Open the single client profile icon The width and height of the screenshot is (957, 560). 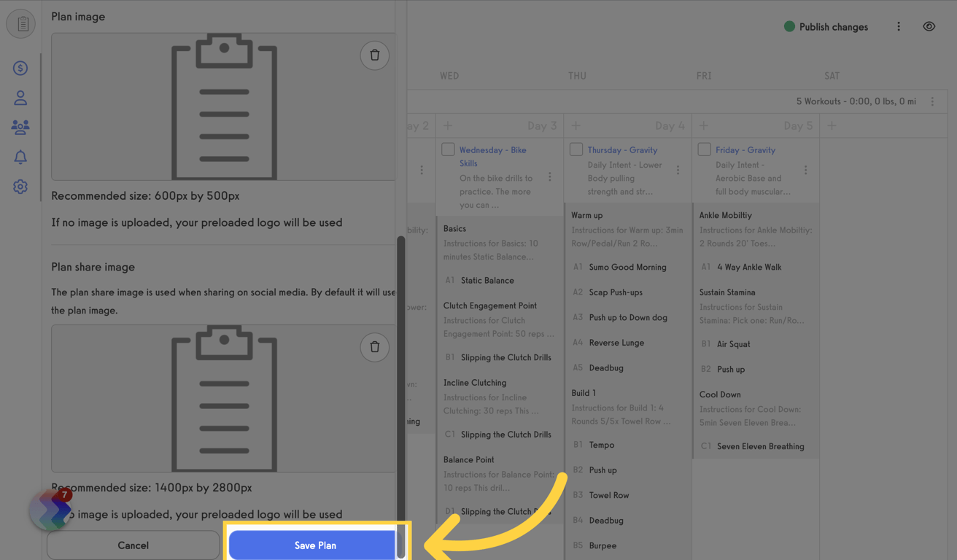tap(20, 98)
